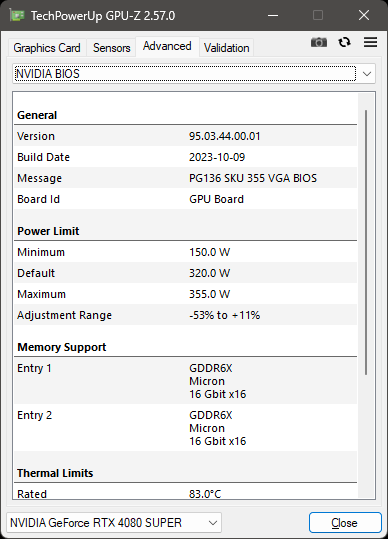Screen dimensions: 388x539
Task: Select build date 2023-10-09
Action: pos(217,157)
